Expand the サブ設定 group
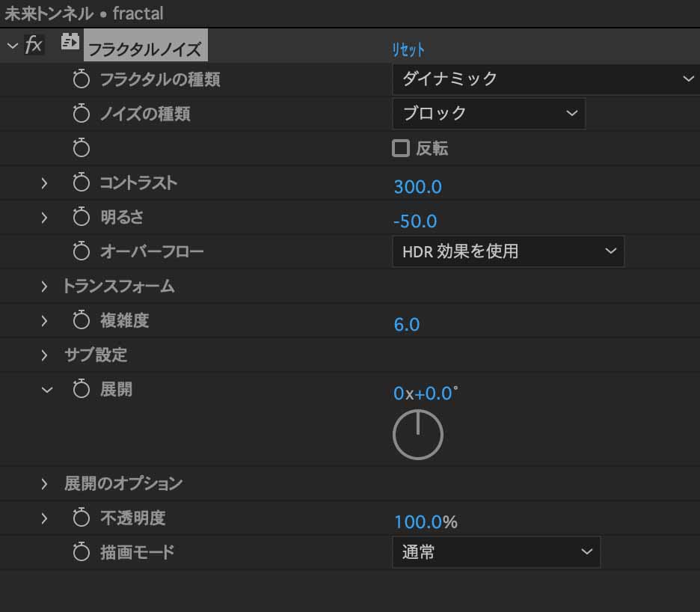 click(x=43, y=355)
